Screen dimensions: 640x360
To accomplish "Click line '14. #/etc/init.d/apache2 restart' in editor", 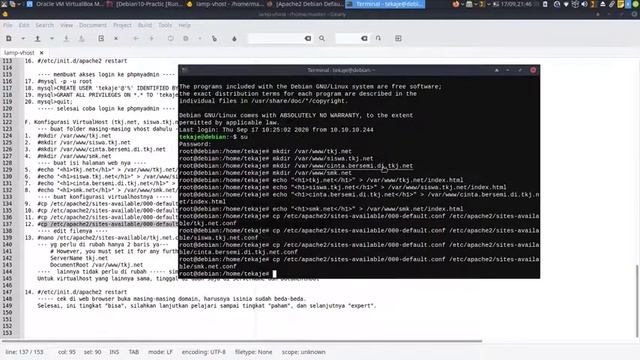I will coord(76,292).
